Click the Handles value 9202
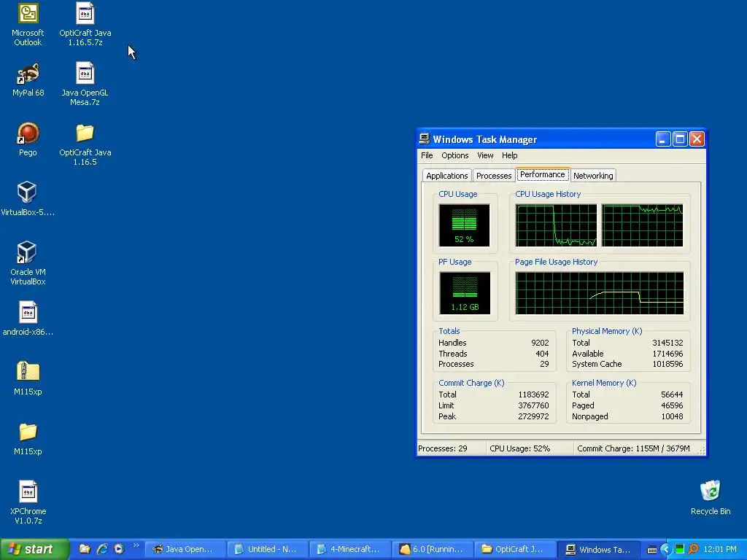 [540, 343]
